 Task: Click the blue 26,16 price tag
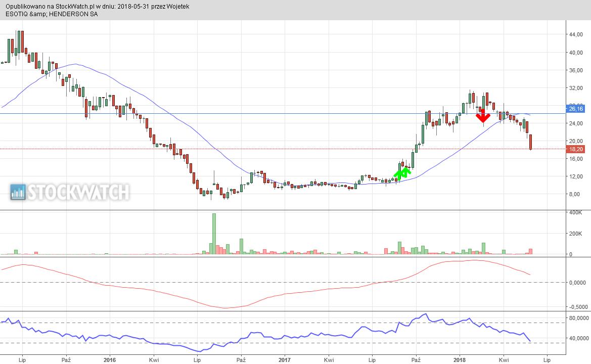(575, 109)
